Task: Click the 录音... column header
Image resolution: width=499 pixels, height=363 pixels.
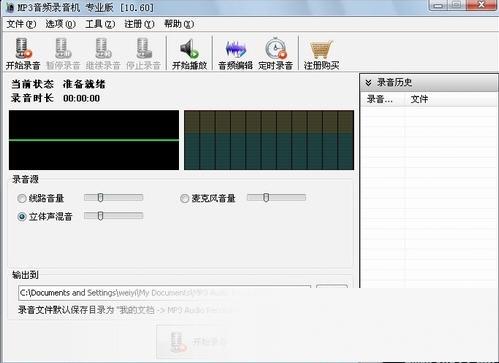Action: [x=383, y=99]
